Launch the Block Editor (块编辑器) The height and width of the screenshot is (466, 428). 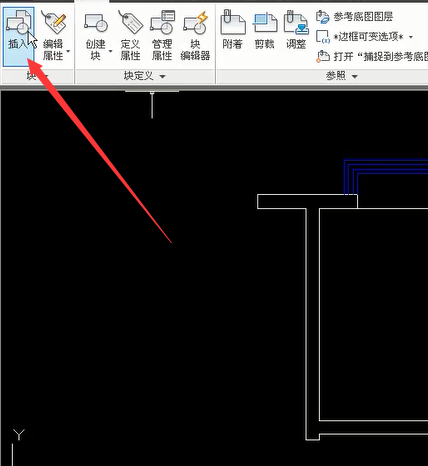coord(195,36)
